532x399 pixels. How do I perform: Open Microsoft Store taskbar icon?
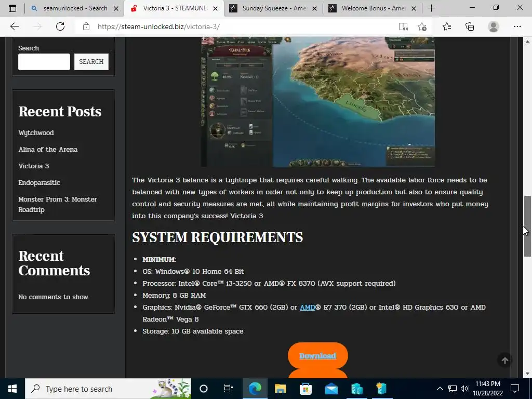[305, 389]
